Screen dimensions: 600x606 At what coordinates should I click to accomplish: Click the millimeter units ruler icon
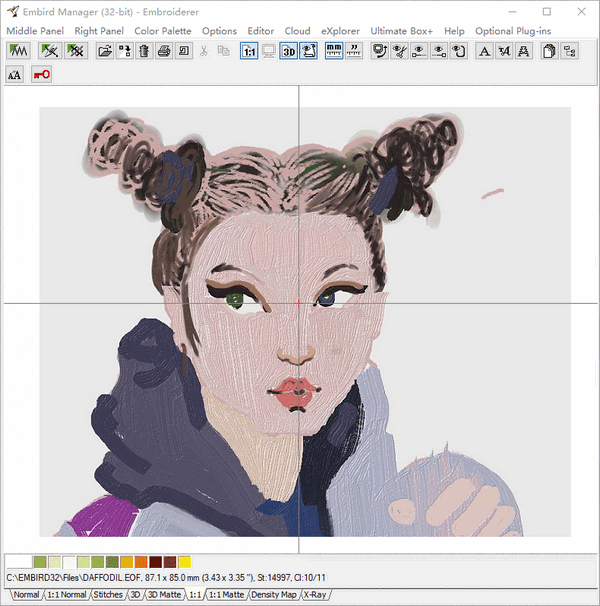333,51
